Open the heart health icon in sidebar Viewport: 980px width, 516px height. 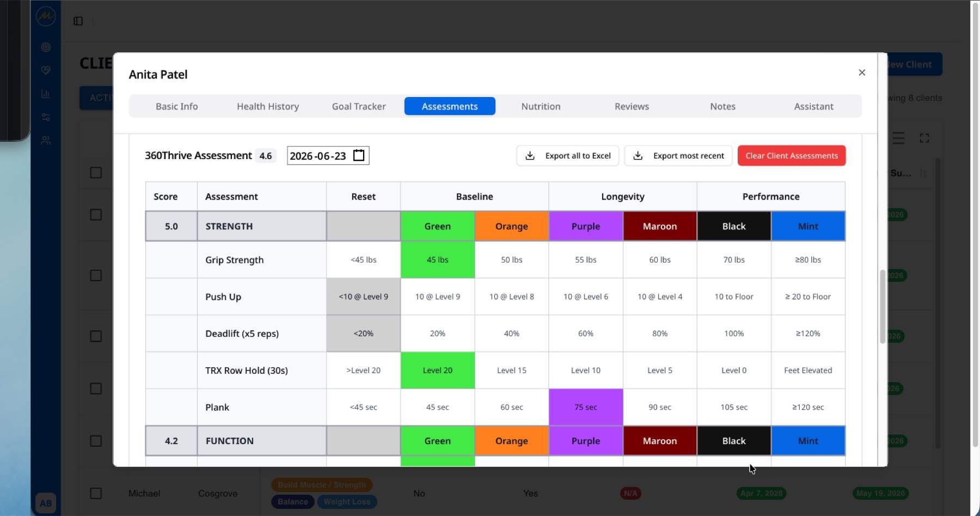click(x=46, y=70)
